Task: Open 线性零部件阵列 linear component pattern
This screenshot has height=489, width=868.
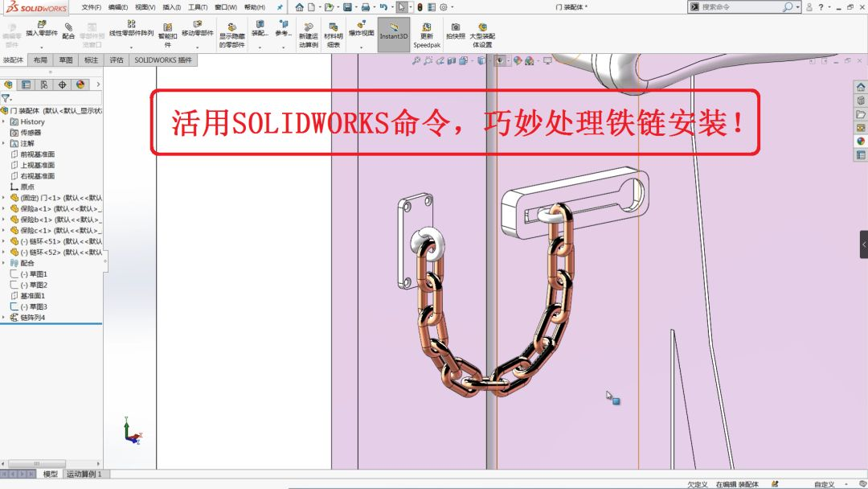Action: [131, 29]
